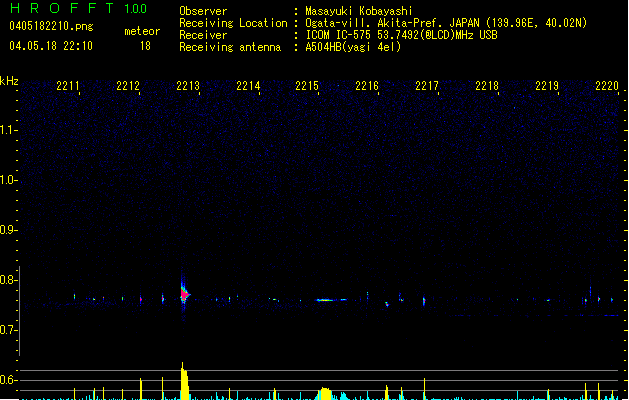The width and height of the screenshot is (629, 400).
Task: Click the date stamp 04.05.18 22:10
Action: 51,46
